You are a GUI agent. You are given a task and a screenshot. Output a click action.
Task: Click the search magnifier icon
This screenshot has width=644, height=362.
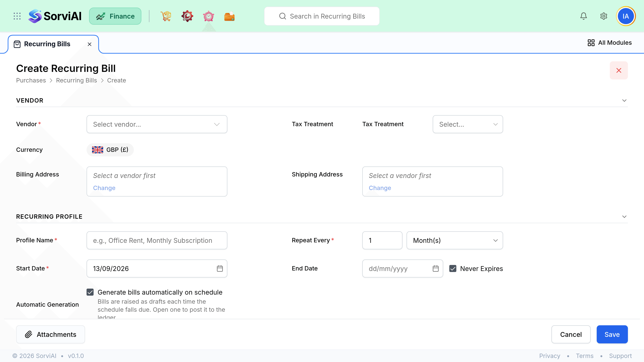pos(282,16)
